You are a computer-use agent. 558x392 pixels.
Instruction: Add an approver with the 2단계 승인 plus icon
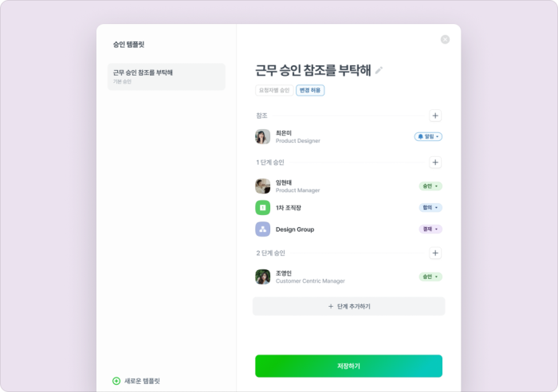click(435, 253)
